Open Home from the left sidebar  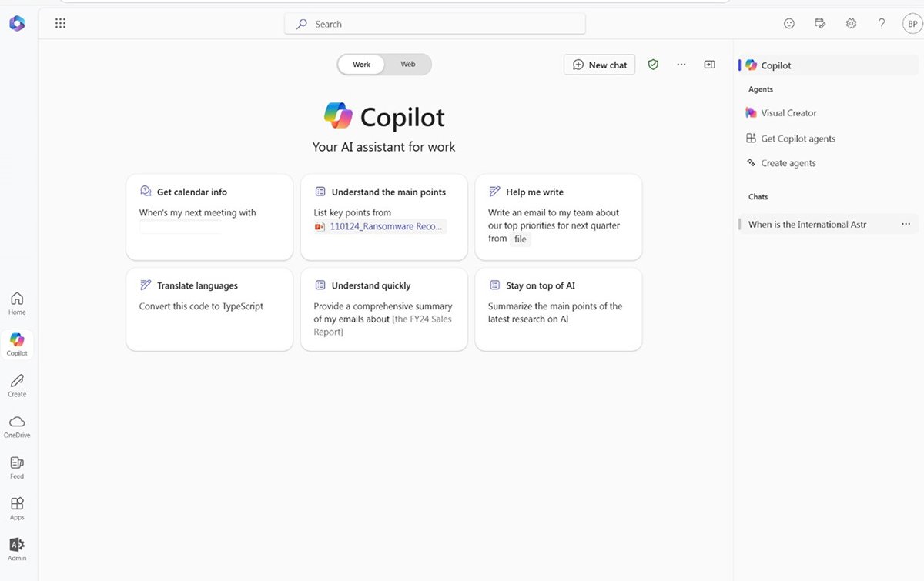pos(17,303)
